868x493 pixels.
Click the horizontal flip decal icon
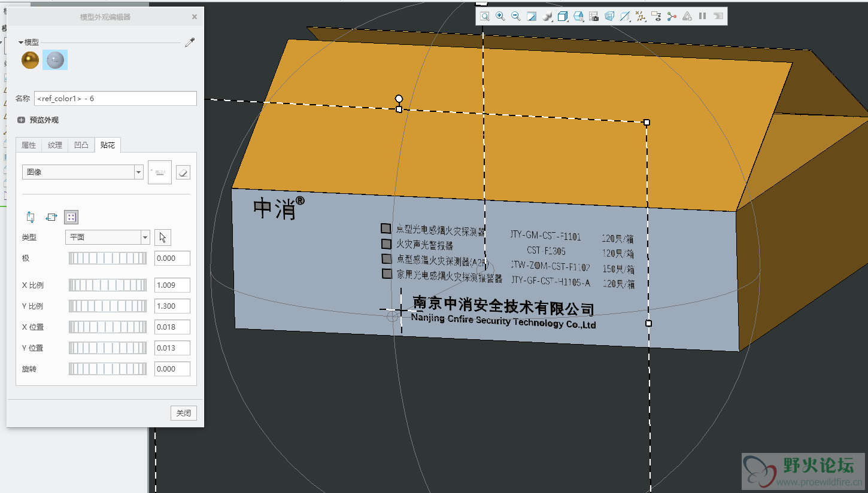pos(51,218)
